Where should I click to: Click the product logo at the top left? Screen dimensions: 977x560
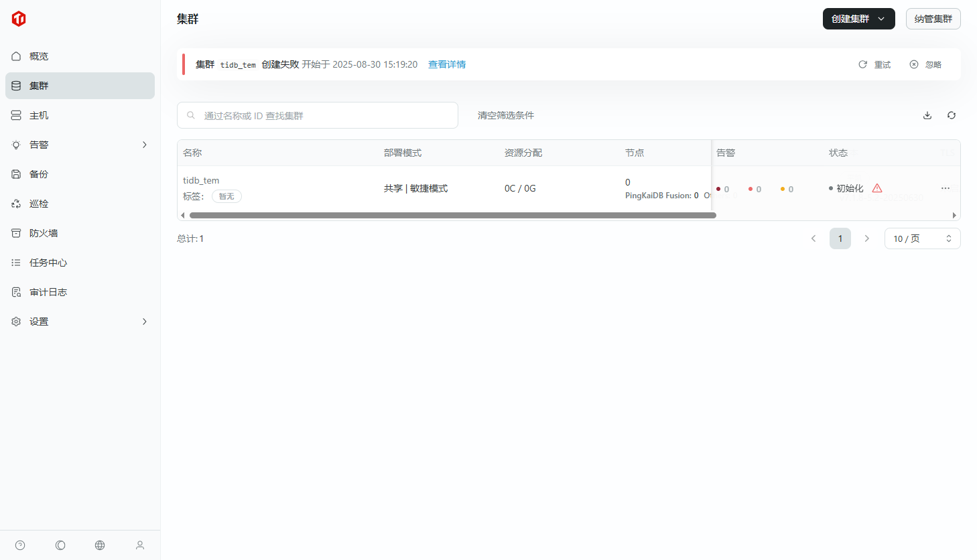19,19
